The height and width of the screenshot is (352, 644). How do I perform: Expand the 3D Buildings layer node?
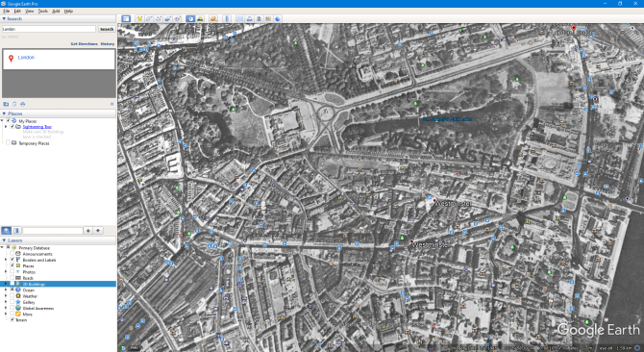[x=6, y=284]
